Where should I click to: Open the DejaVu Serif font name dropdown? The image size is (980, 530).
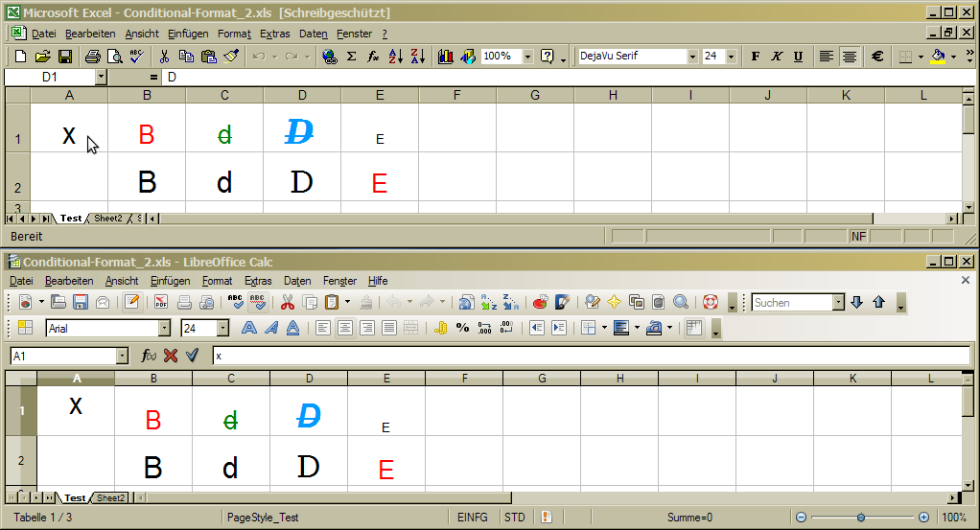(692, 57)
